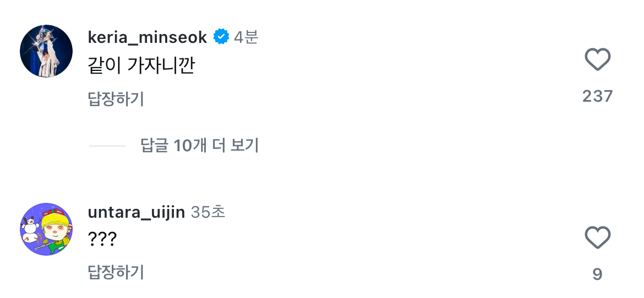The image size is (644, 298).
Task: Click the 35초 timestamp
Action: click(208, 212)
